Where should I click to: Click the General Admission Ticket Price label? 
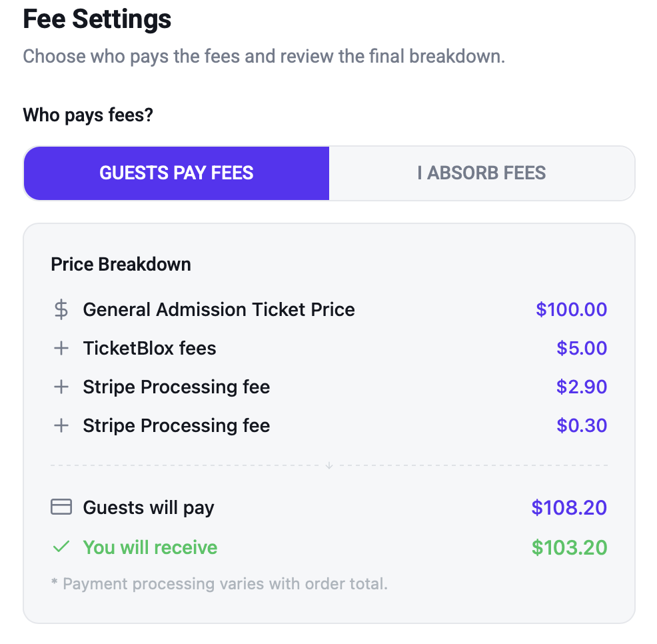(219, 309)
